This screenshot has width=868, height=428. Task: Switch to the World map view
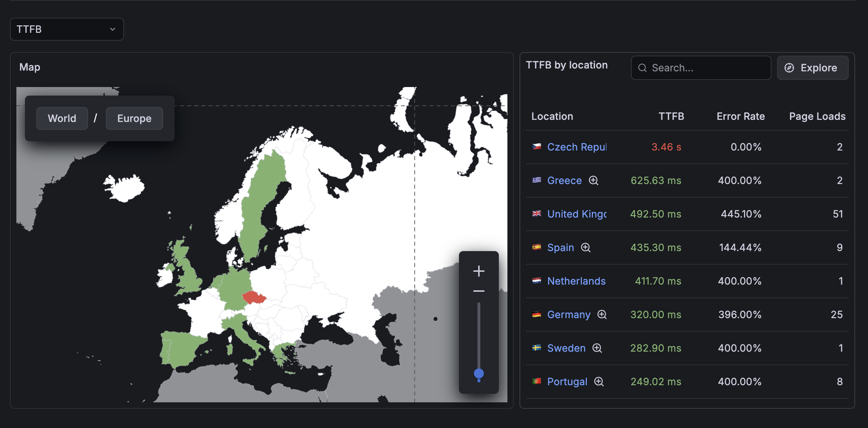point(62,118)
